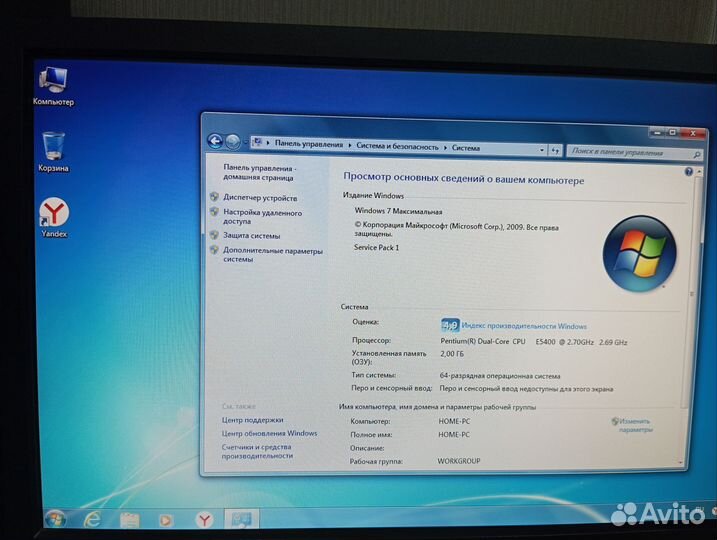The height and width of the screenshot is (540, 717).
Task: Open Центр поддержки link
Action: (x=252, y=420)
